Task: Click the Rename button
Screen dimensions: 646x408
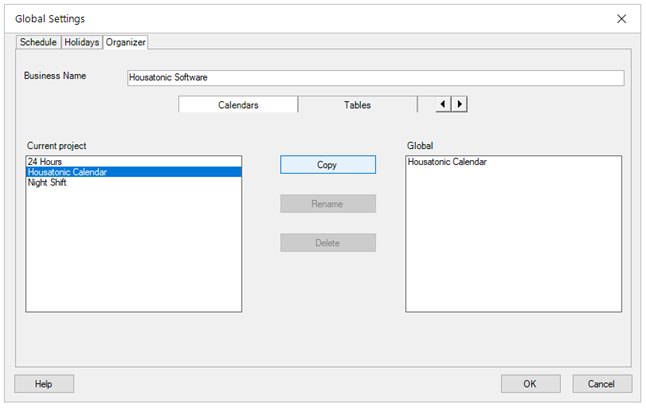Action: point(327,204)
